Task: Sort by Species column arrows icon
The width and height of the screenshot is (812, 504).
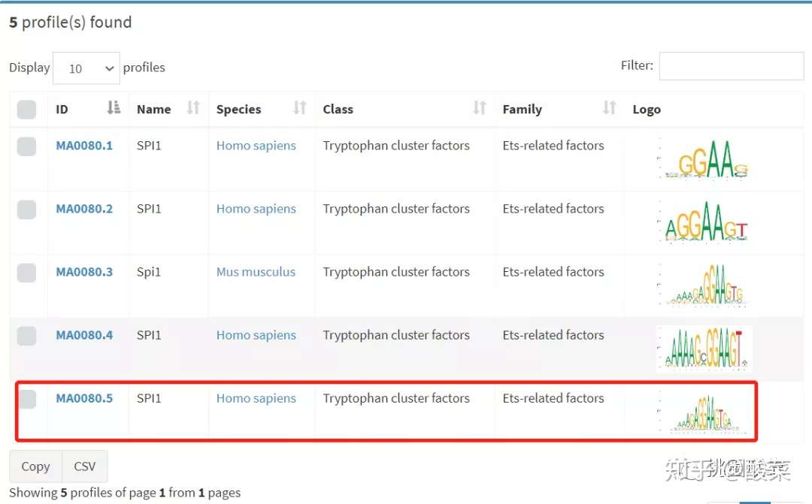Action: click(299, 107)
